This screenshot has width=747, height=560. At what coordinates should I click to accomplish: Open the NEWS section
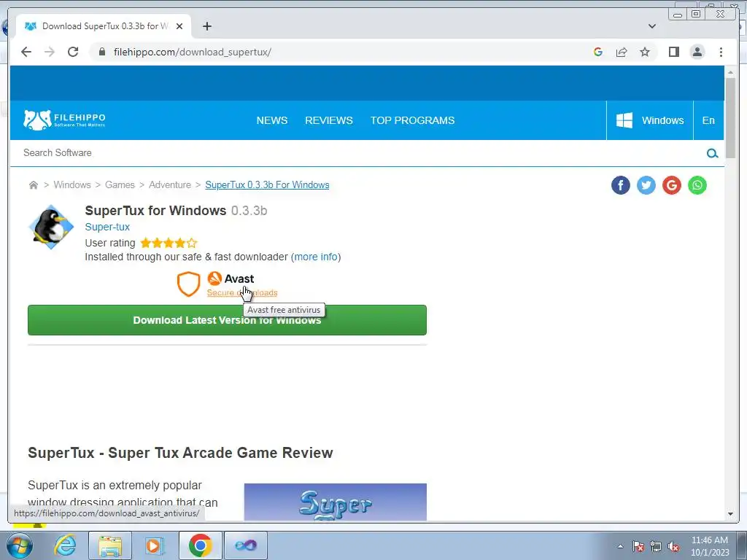click(271, 120)
